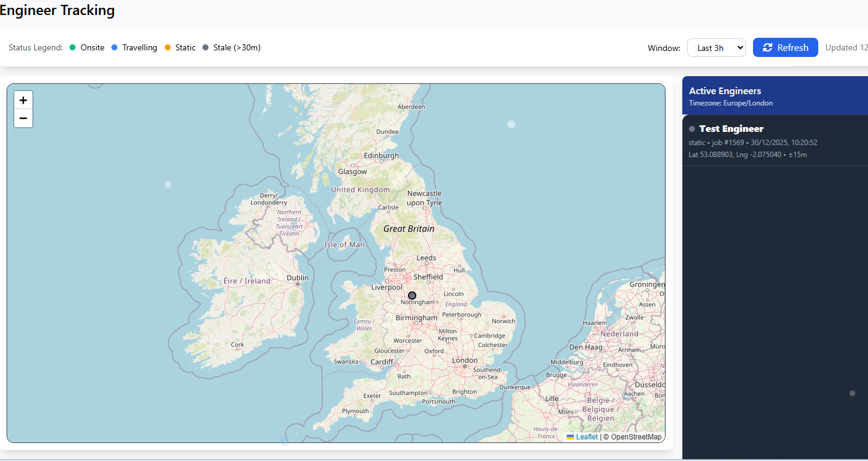Click the Updated timestamp text

pos(846,48)
